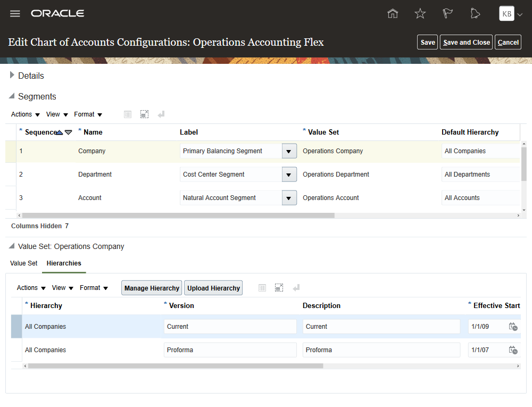Sort Sequence column ascending
Image resolution: width=532 pixels, height=407 pixels.
coord(60,132)
